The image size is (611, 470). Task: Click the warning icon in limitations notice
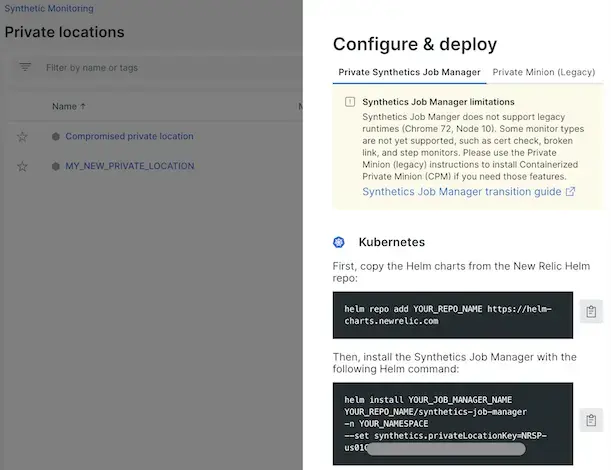(x=349, y=102)
